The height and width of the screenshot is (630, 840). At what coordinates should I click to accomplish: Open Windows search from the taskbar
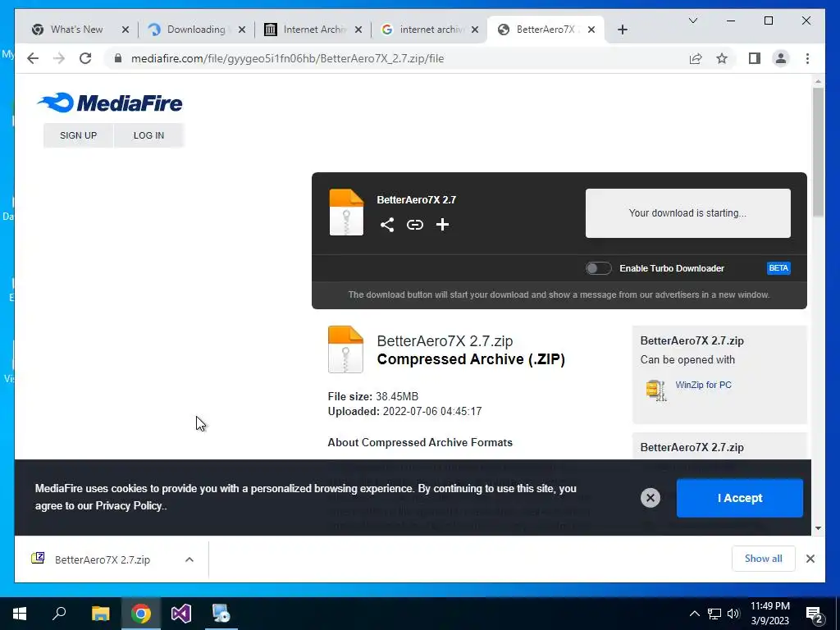(59, 614)
